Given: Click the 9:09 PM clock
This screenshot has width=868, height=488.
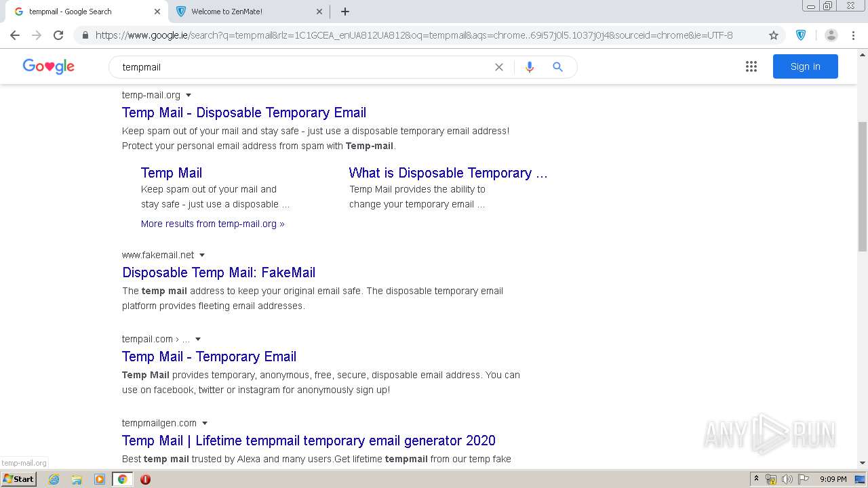Looking at the screenshot, I should pos(833,479).
